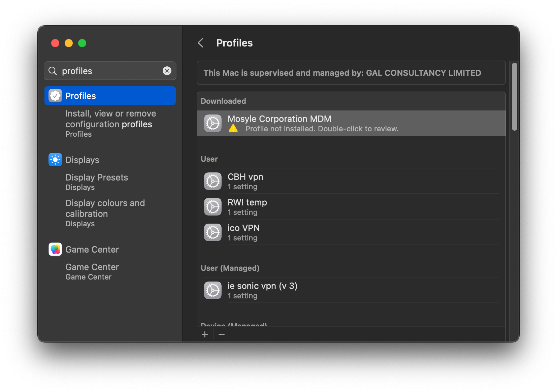
Task: Click the green zoom window button
Action: pyautogui.click(x=82, y=43)
